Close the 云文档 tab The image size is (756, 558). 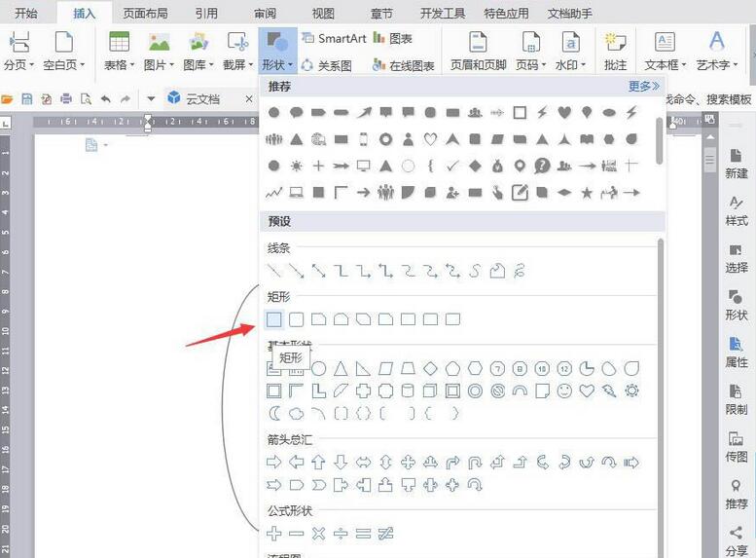point(249,99)
